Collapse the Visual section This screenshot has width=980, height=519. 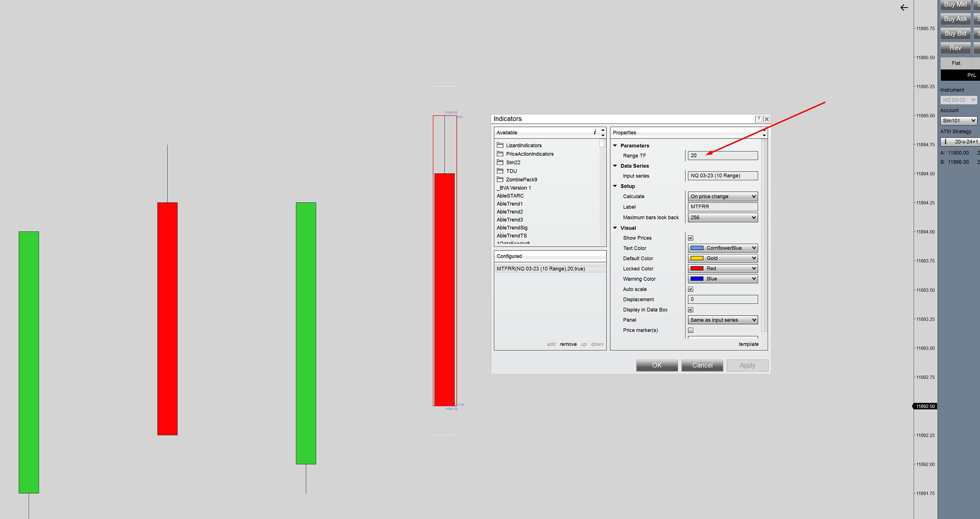(x=615, y=227)
